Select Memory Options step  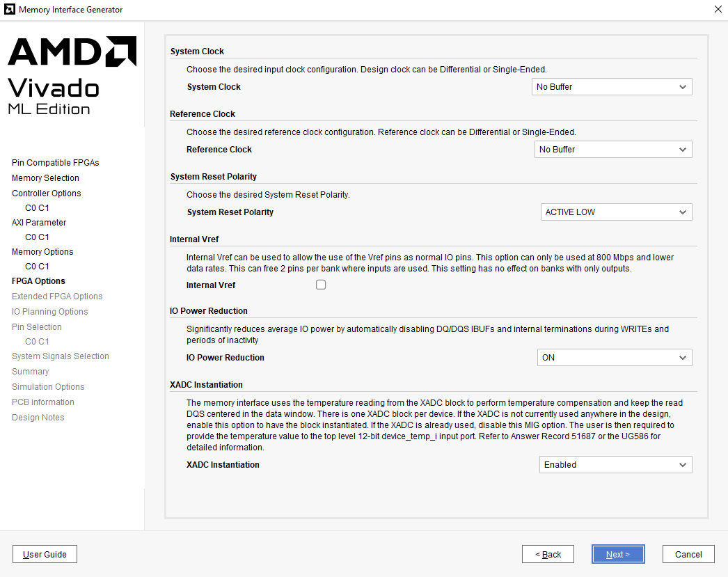click(x=42, y=251)
